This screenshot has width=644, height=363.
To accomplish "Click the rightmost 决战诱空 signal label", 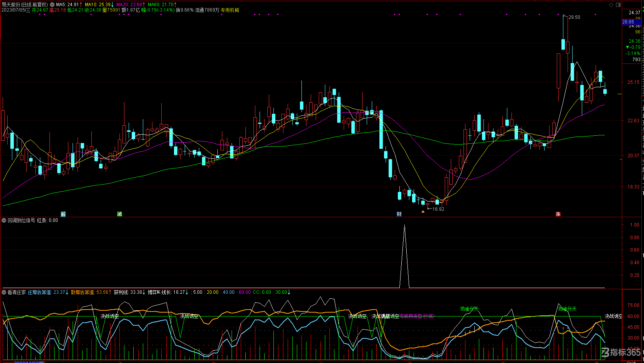I will click(613, 316).
